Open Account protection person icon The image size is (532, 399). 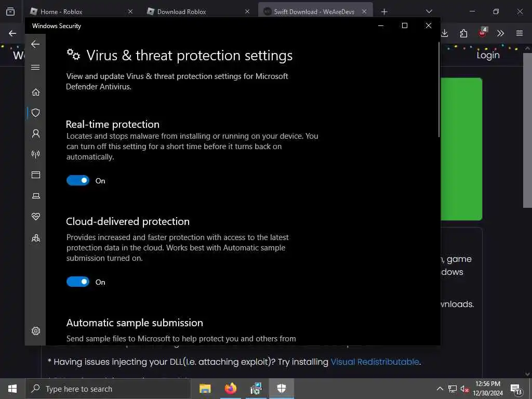pyautogui.click(x=36, y=134)
